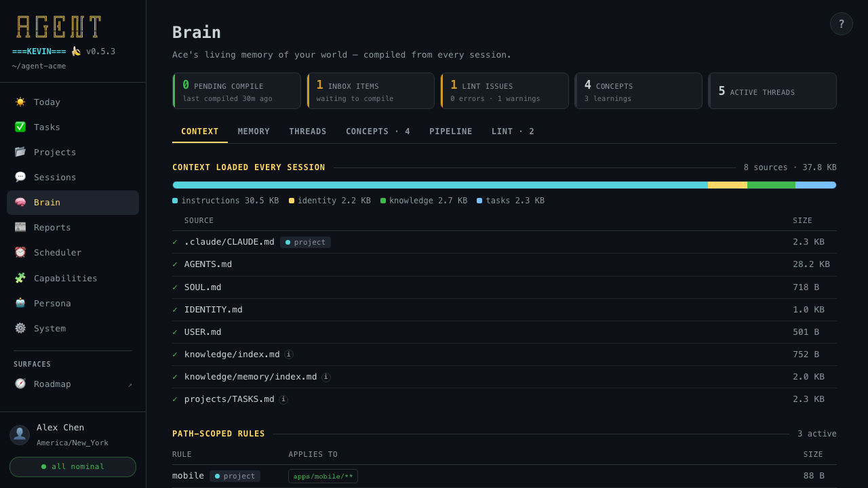Open the Pipeline tab
Image resolution: width=868 pixels, height=488 pixels.
451,131
